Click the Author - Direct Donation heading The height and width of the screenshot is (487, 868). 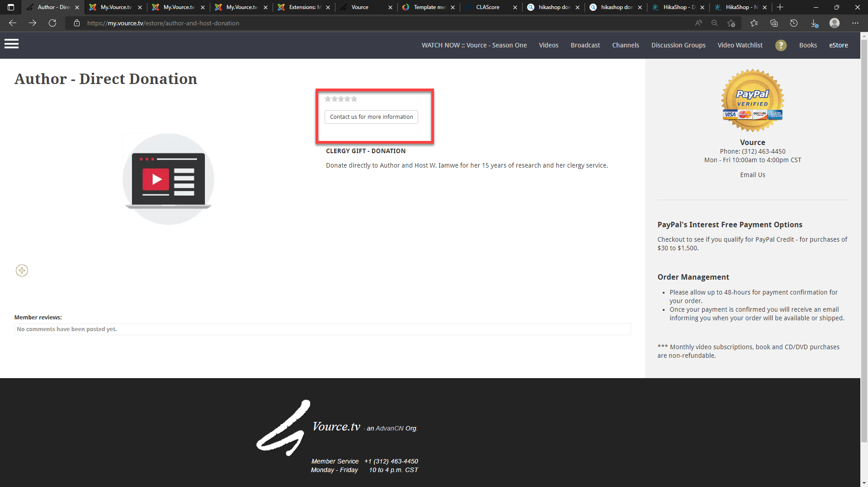[106, 79]
